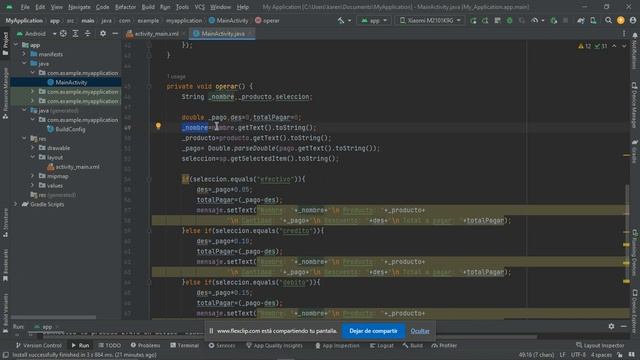This screenshot has height=360, width=640.
Task: Open Project panel gear options
Action: [103, 34]
